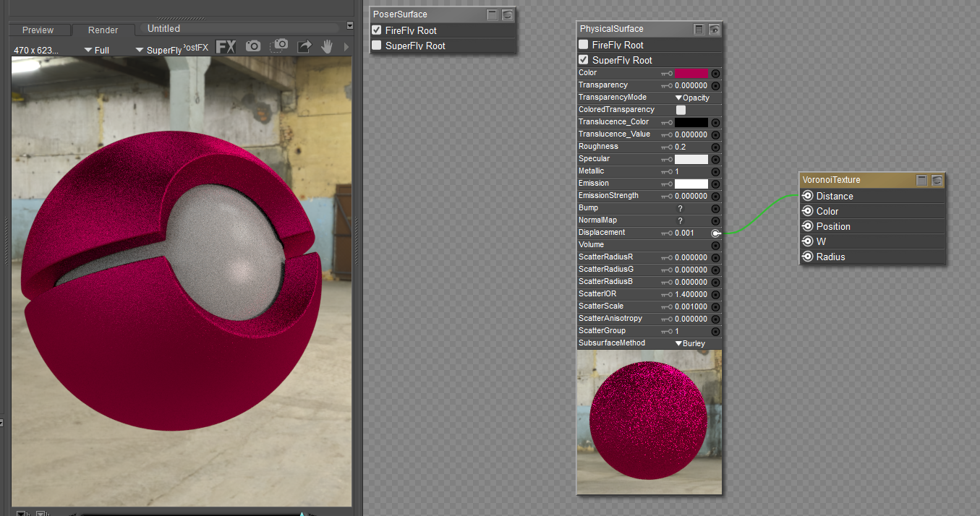Enable FireFly Root on PhysicalSurface node

[x=584, y=45]
